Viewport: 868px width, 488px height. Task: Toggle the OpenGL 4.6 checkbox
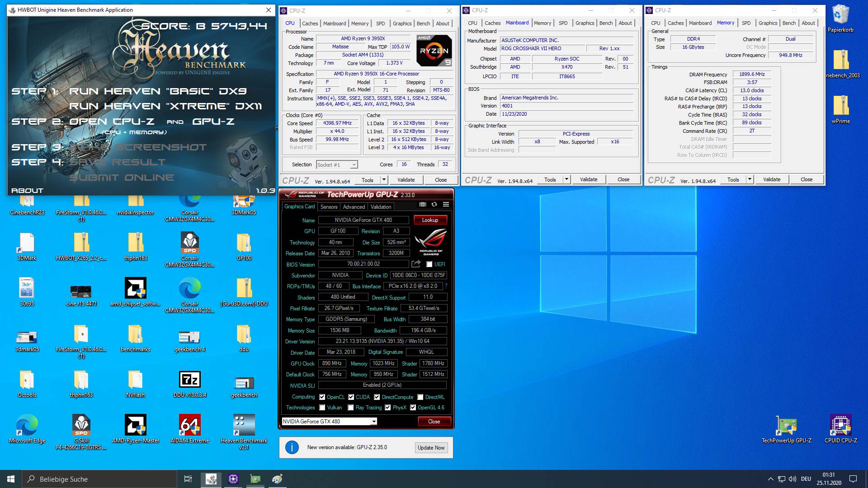click(413, 408)
